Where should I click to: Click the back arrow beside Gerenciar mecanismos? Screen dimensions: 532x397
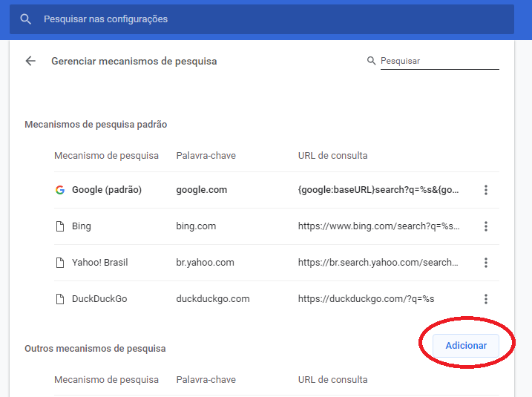[x=30, y=61]
